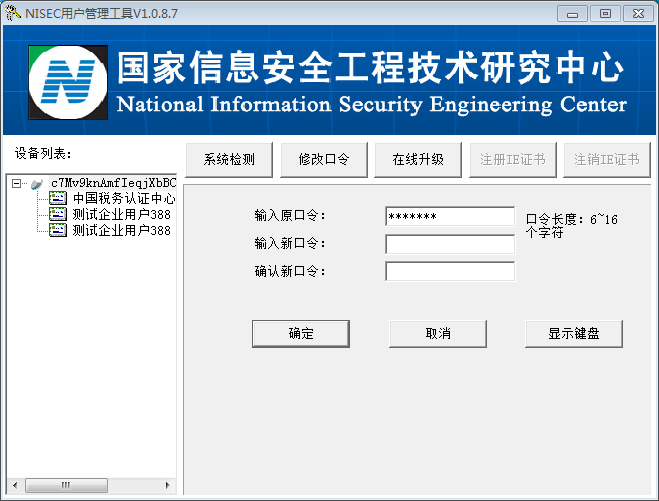The width and height of the screenshot is (659, 501).
Task: Switch to the 修改口令 tab
Action: point(323,159)
